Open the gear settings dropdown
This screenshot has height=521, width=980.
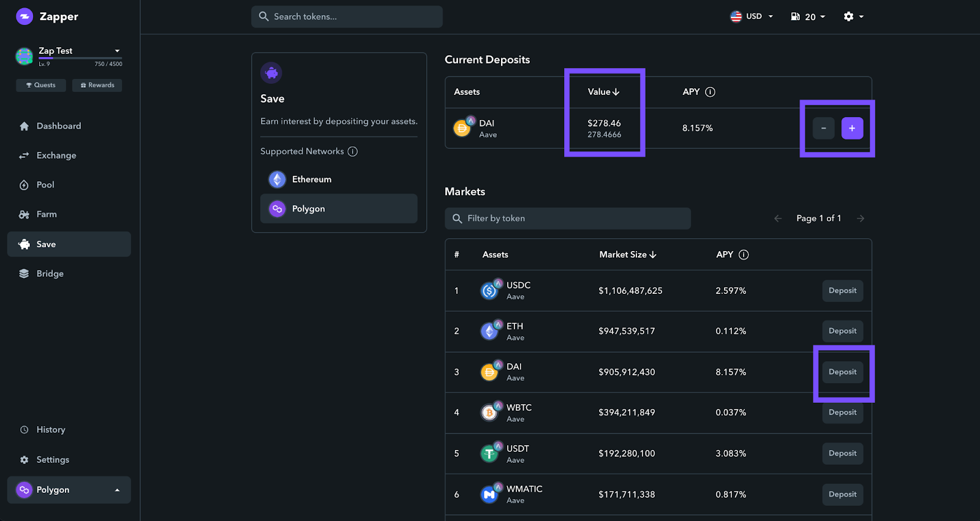click(853, 17)
